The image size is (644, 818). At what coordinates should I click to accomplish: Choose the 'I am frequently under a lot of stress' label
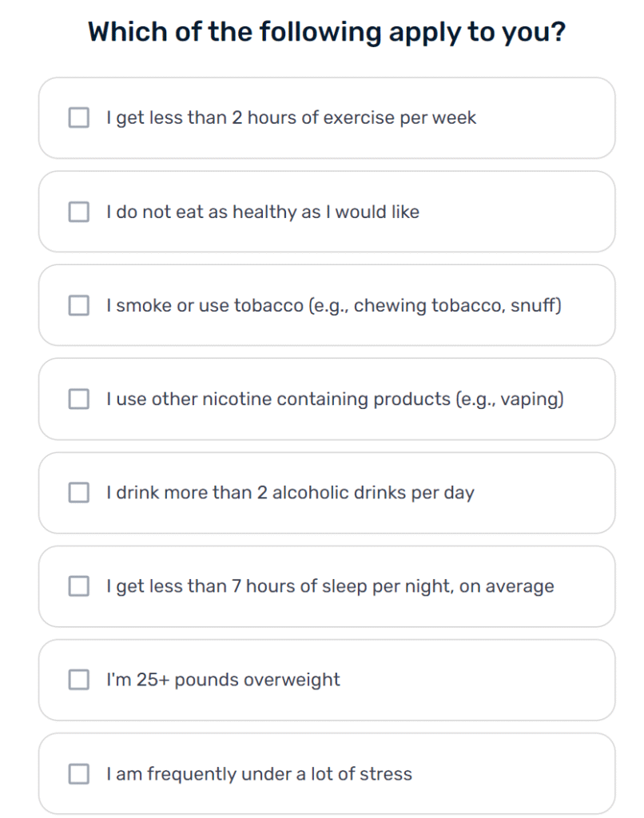pos(259,773)
